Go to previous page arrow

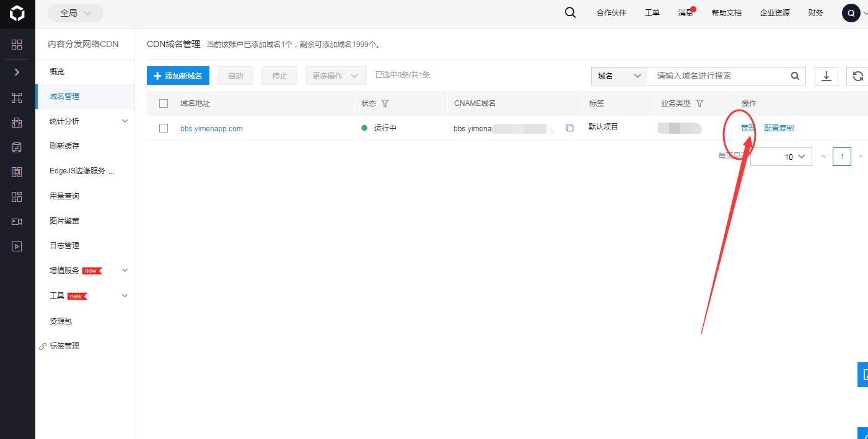[823, 157]
